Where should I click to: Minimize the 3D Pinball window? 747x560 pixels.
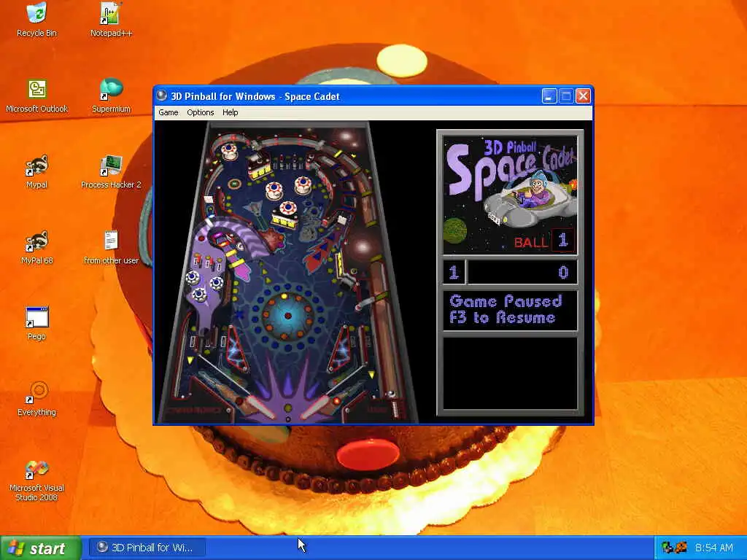pyautogui.click(x=549, y=96)
